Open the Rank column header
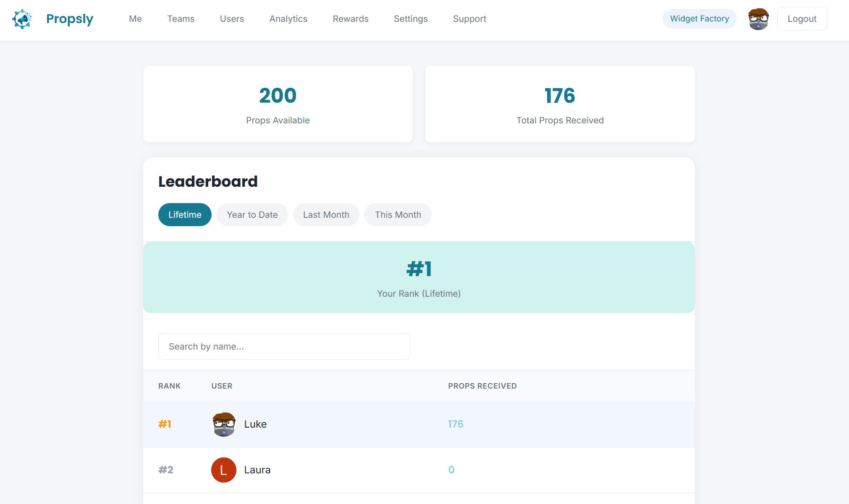This screenshot has height=504, width=849. coord(169,386)
